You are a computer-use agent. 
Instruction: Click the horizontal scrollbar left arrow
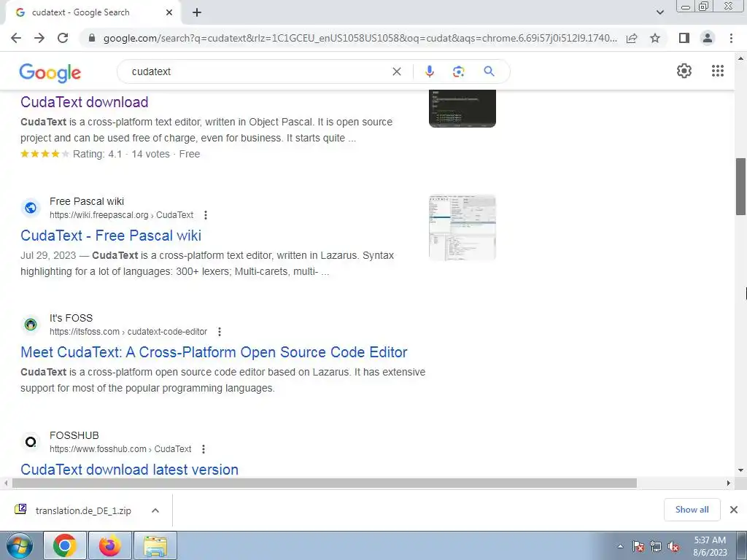pos(6,483)
